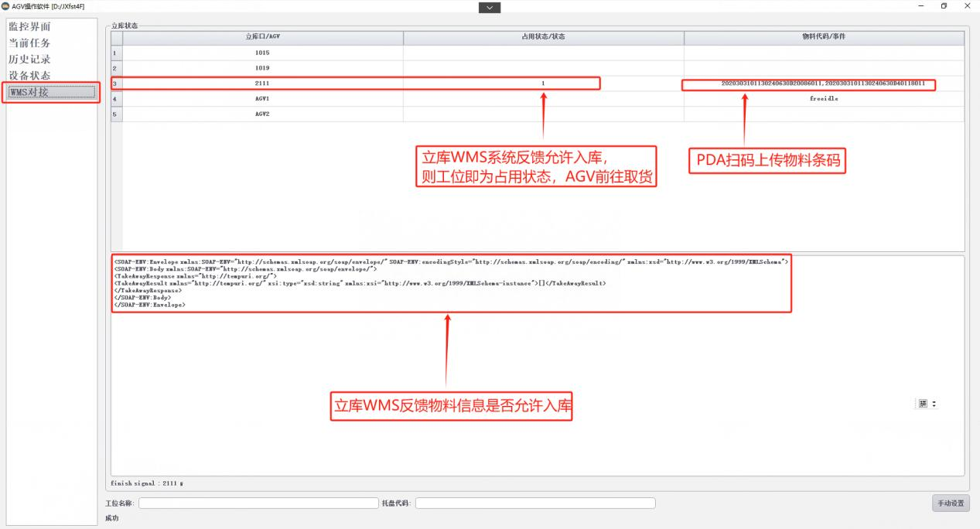
Task: Open the 历史记录 sidebar item
Action: 29,60
